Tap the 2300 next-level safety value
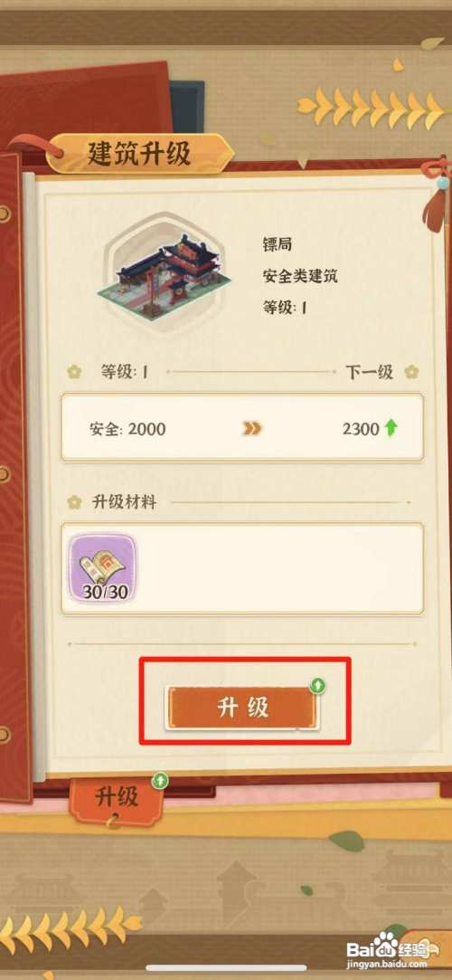This screenshot has width=452, height=980. point(361,429)
